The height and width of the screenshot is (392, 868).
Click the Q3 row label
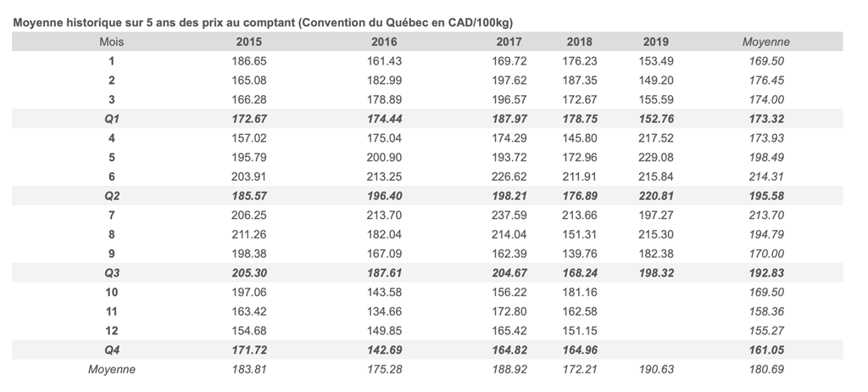tap(111, 273)
